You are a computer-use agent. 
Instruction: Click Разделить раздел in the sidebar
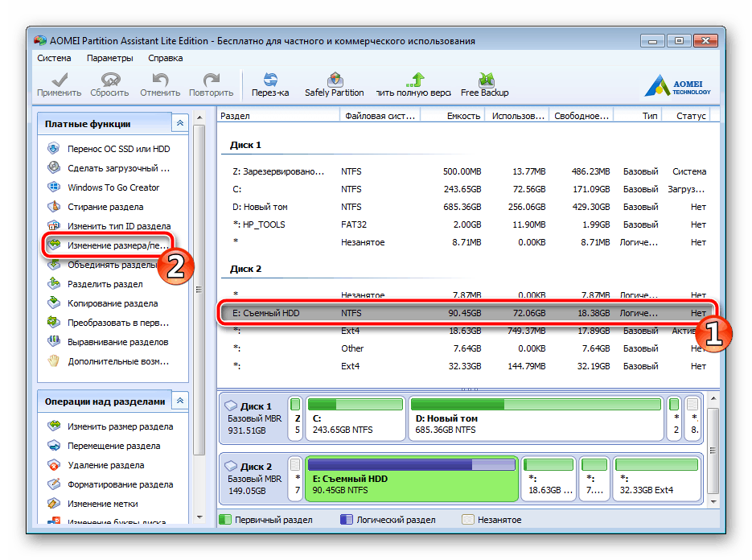tap(105, 284)
